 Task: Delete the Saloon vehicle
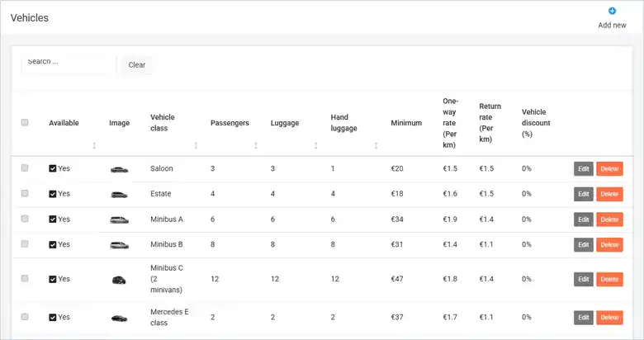609,169
